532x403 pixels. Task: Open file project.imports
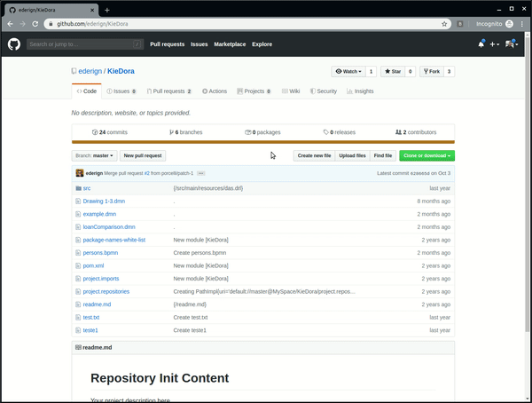(101, 279)
